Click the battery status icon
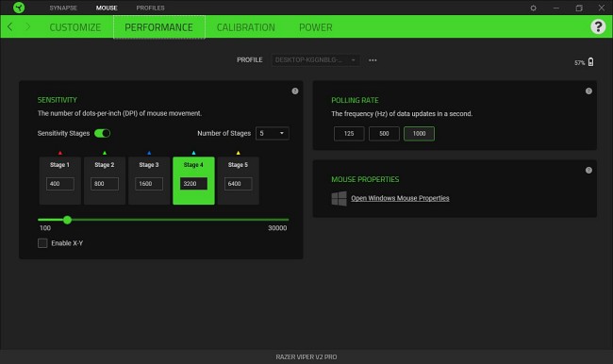This screenshot has width=613, height=364. [590, 62]
